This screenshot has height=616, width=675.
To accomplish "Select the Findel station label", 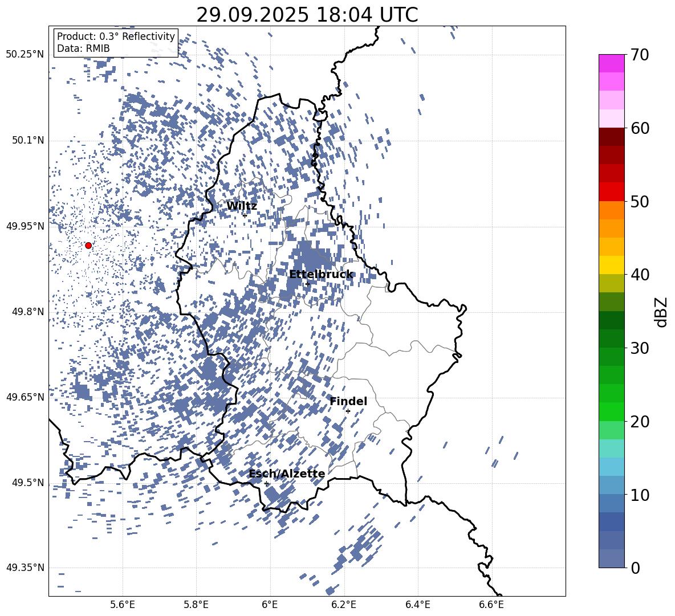I will (348, 401).
